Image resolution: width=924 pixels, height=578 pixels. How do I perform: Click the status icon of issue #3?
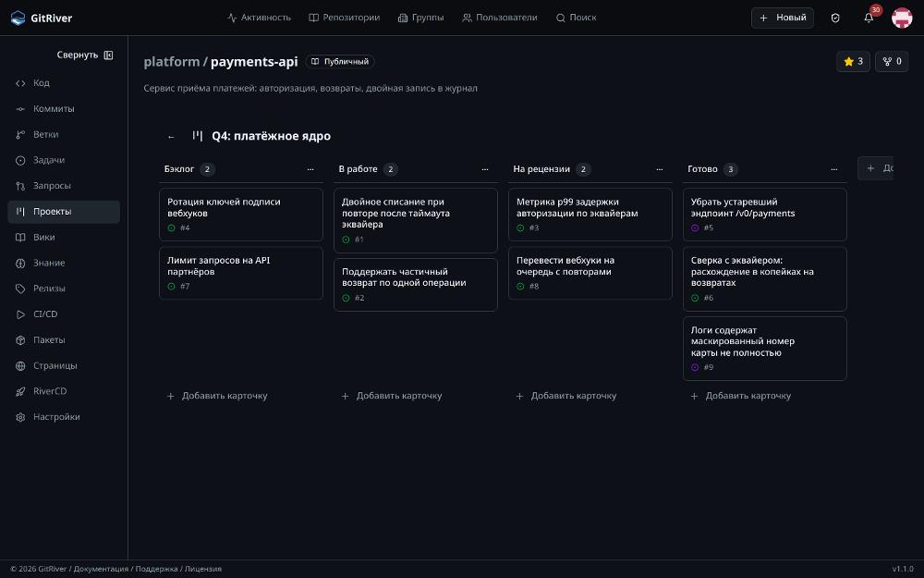click(520, 228)
